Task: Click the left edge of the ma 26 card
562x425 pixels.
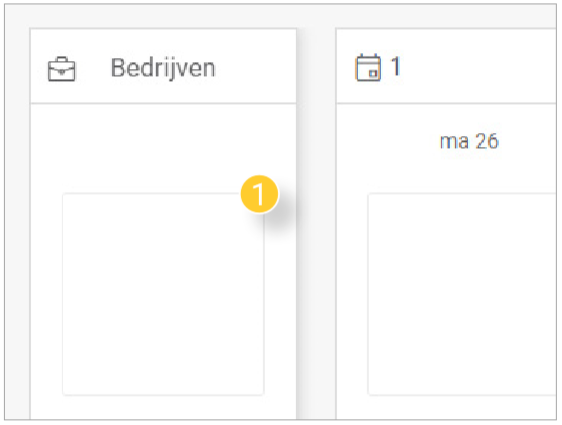Action: (368, 294)
